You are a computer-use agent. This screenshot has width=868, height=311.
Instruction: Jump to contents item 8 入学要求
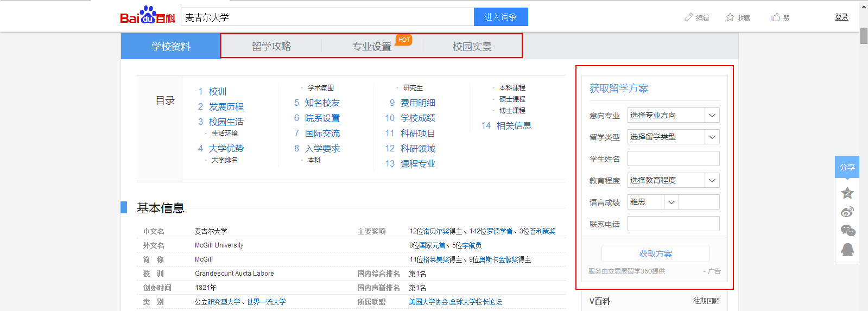click(322, 148)
